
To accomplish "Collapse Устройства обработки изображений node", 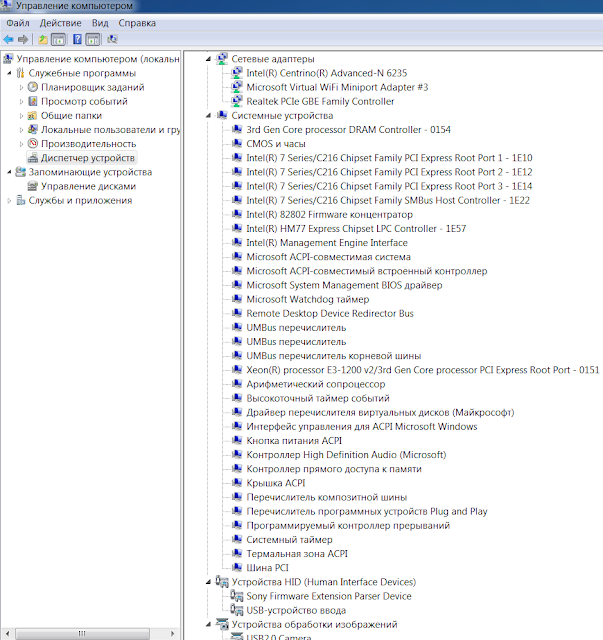I will tap(209, 624).
